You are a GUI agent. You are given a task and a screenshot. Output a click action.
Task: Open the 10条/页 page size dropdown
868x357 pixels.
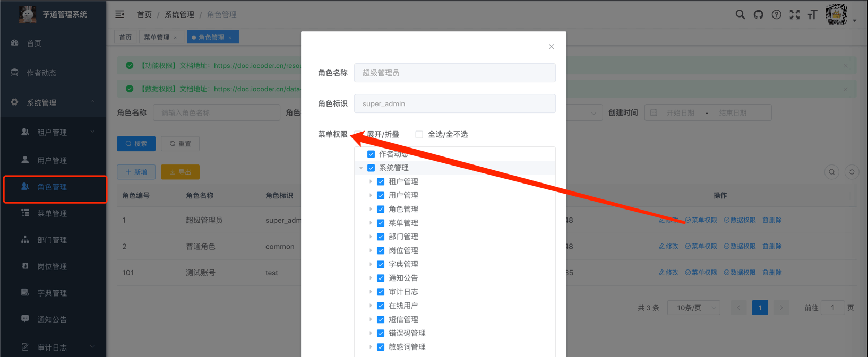pyautogui.click(x=694, y=308)
